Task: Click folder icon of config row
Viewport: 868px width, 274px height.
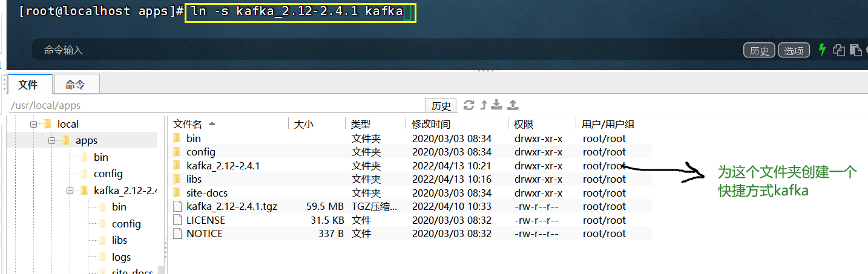Action: 177,152
